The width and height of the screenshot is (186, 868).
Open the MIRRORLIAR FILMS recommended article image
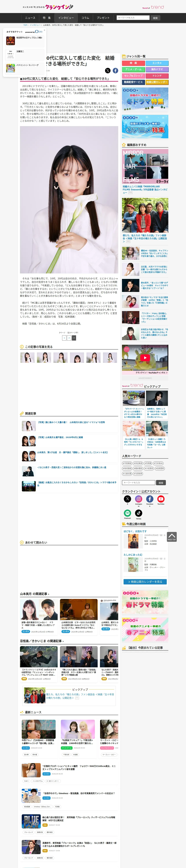coord(145,167)
